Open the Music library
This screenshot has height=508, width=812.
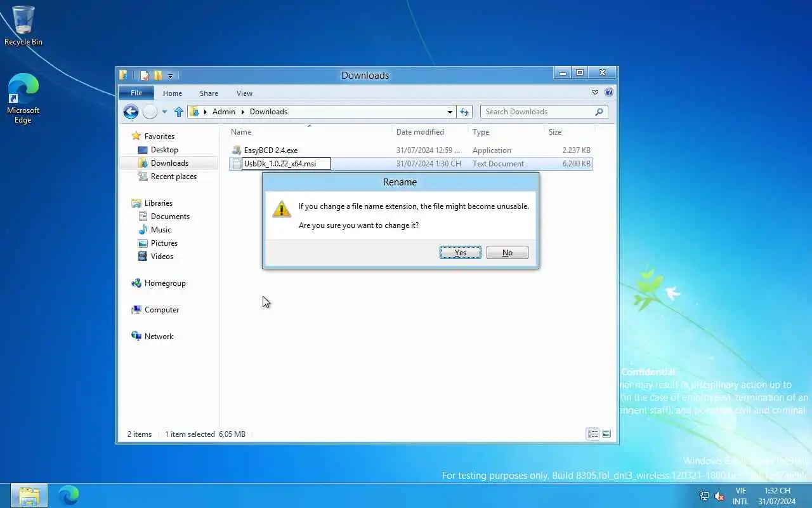pyautogui.click(x=161, y=230)
